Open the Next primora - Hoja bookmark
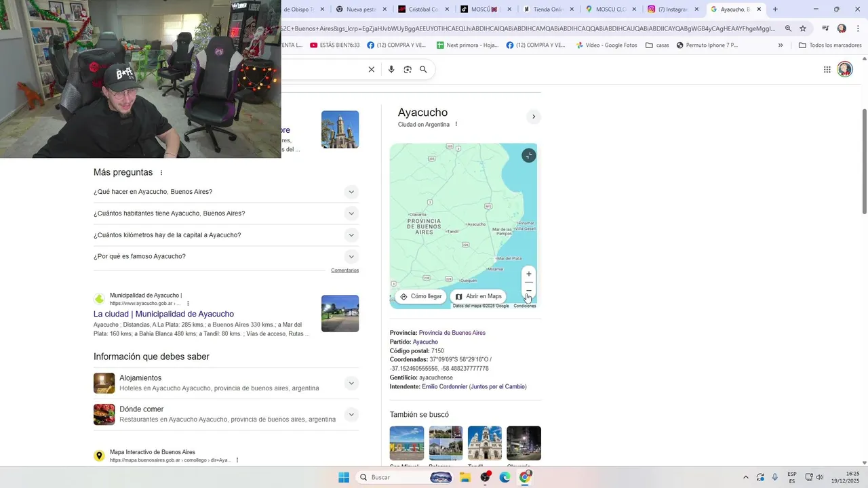The image size is (868, 488). [468, 45]
